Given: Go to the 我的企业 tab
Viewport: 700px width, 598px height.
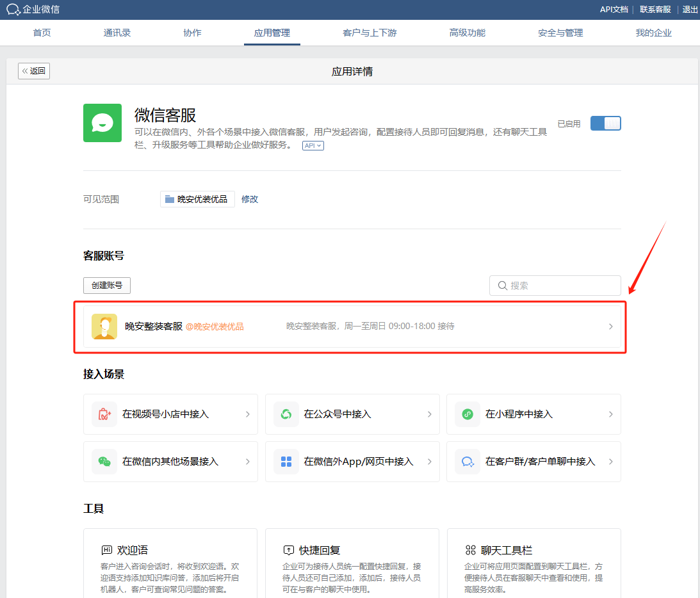Looking at the screenshot, I should tap(654, 33).
